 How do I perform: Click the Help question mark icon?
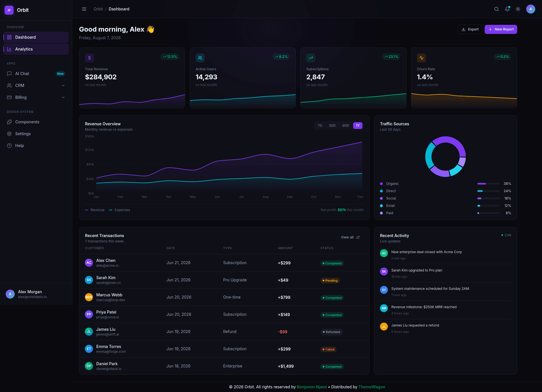[9, 146]
